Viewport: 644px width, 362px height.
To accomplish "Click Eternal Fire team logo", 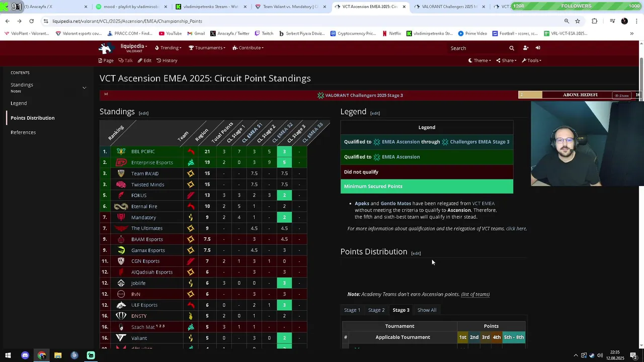I will 121,206.
